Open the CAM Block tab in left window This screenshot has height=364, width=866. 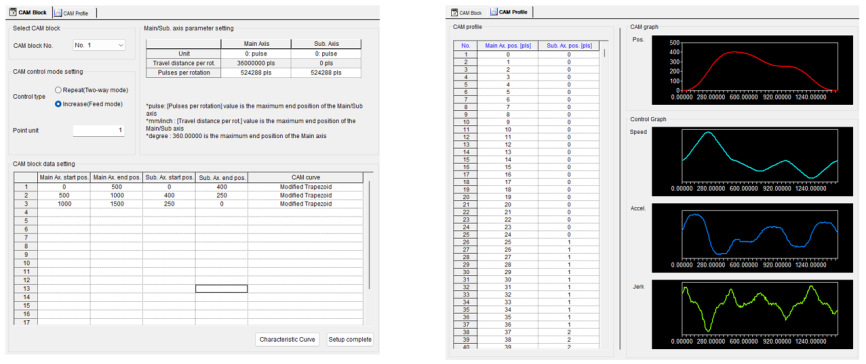[30, 12]
